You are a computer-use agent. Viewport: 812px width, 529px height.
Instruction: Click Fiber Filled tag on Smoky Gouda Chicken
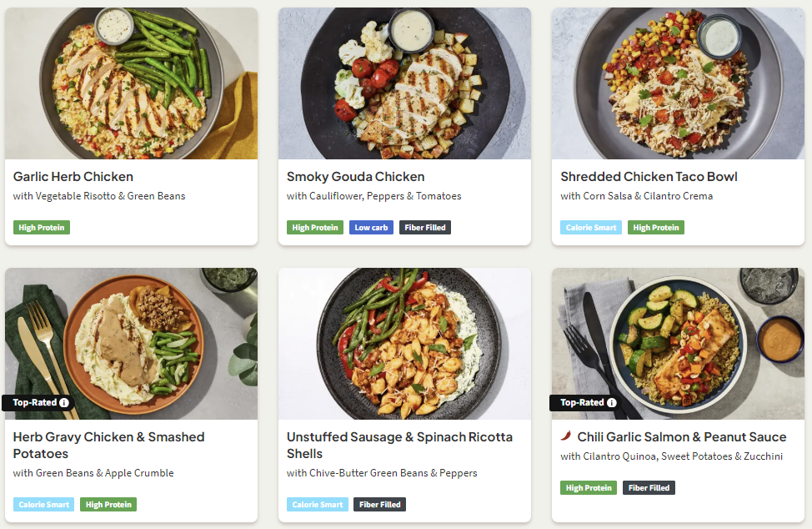click(425, 228)
